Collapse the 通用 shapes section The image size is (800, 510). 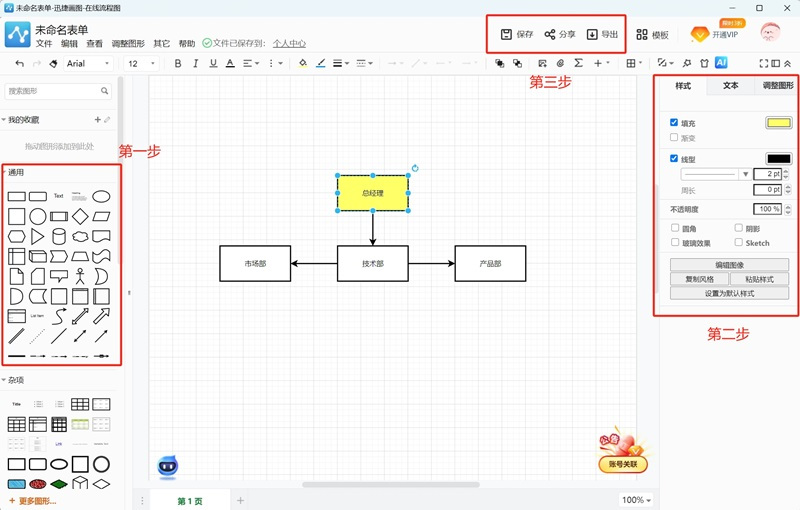14,172
